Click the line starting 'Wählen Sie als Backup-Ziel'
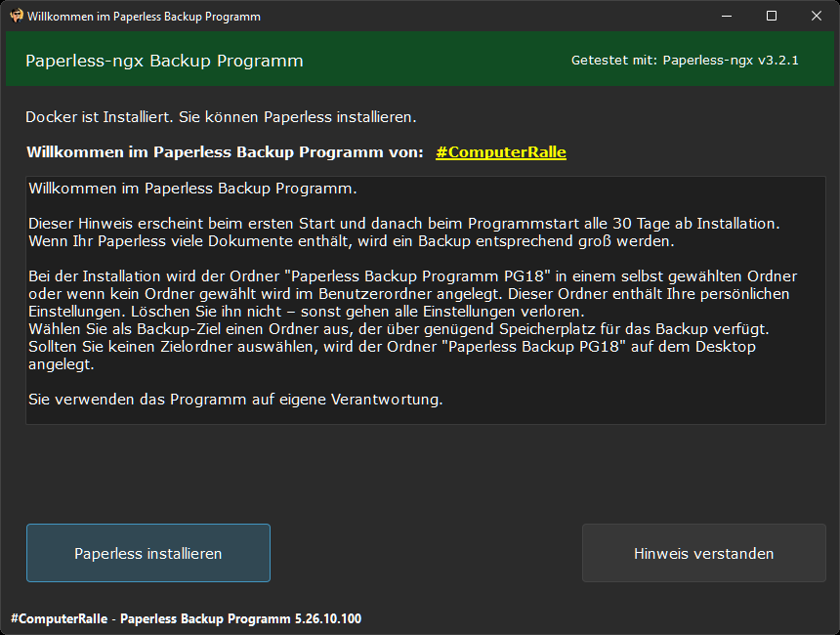 pyautogui.click(x=399, y=329)
